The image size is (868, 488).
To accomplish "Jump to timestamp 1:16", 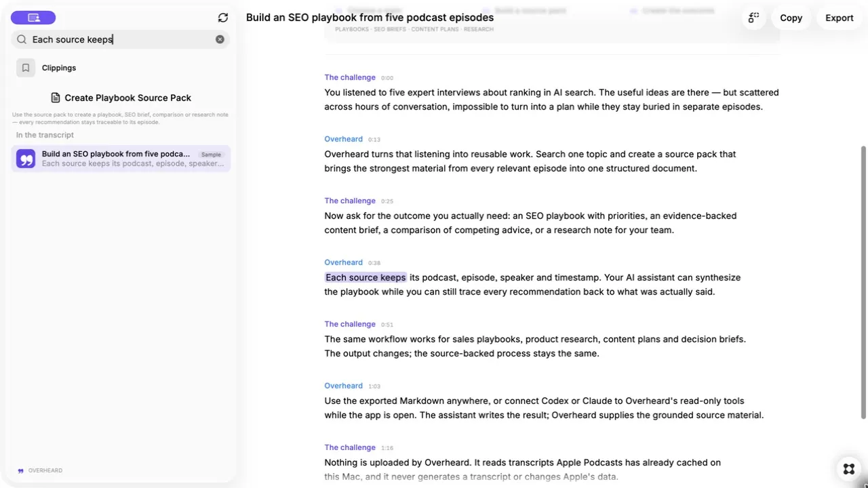I will (x=387, y=448).
